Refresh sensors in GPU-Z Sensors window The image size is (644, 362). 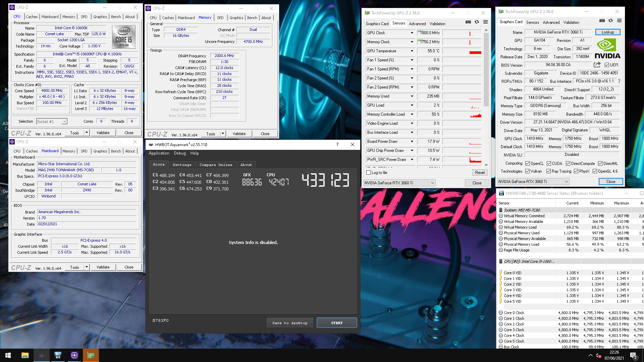point(477,22)
